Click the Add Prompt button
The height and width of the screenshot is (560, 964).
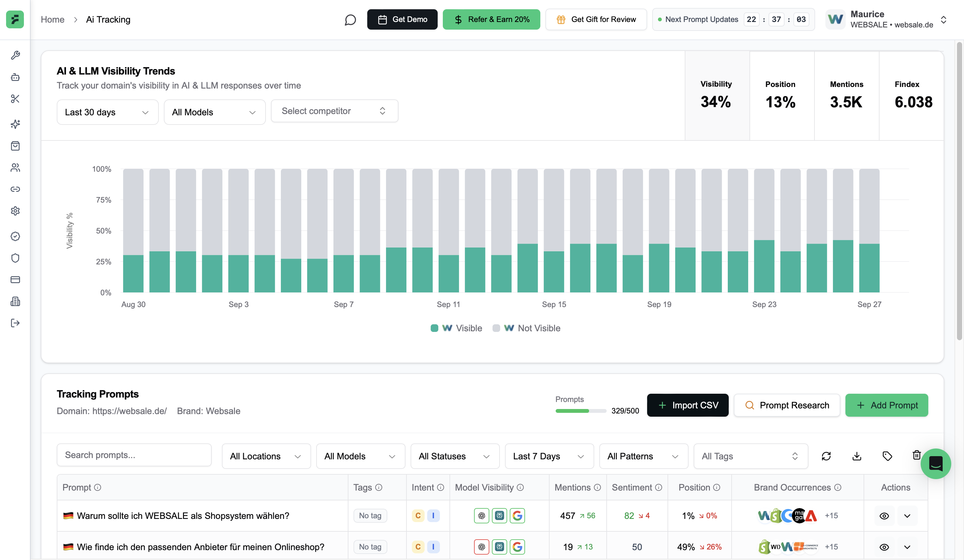click(886, 405)
